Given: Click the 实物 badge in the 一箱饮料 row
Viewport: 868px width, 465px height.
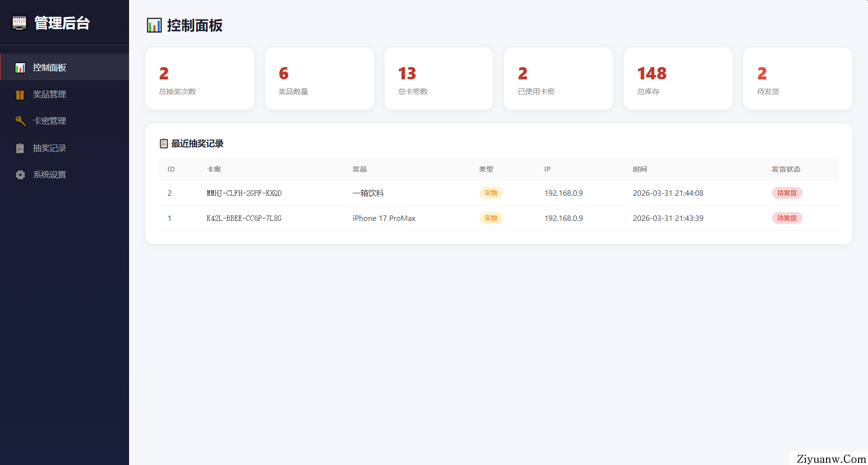Looking at the screenshot, I should (x=491, y=193).
